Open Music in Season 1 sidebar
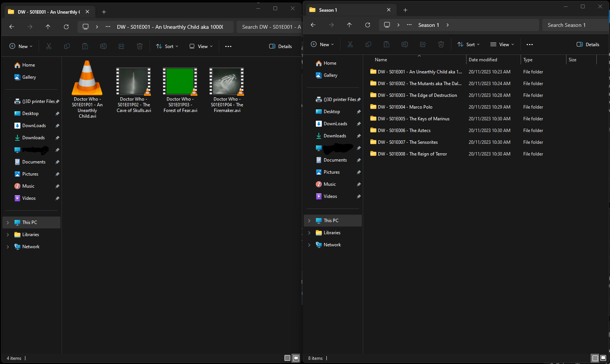The width and height of the screenshot is (610, 364). [x=329, y=184]
